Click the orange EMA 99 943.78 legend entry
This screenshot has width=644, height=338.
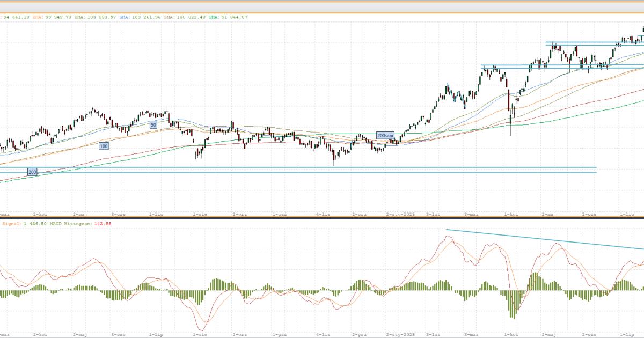click(x=47, y=17)
